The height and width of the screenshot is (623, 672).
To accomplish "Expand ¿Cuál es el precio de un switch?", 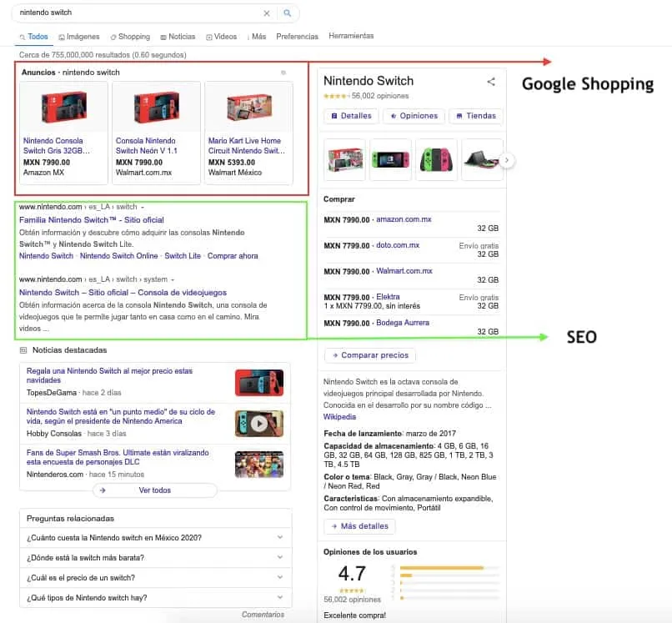I will tap(156, 578).
